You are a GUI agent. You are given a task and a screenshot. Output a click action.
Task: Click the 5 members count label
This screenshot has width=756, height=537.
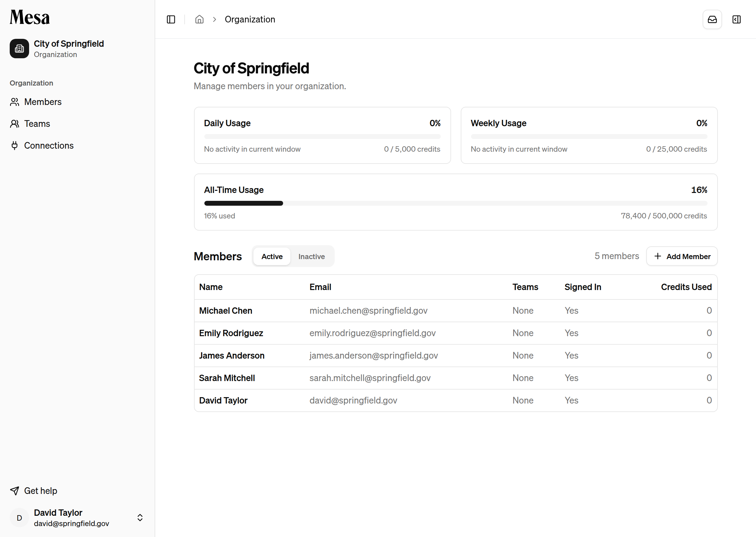(x=617, y=256)
